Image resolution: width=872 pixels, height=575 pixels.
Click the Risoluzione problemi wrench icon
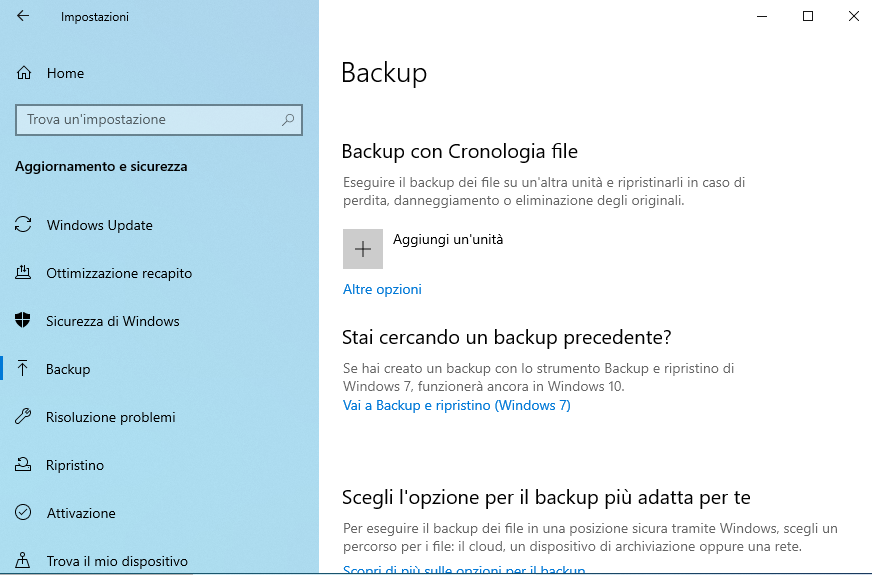point(23,417)
